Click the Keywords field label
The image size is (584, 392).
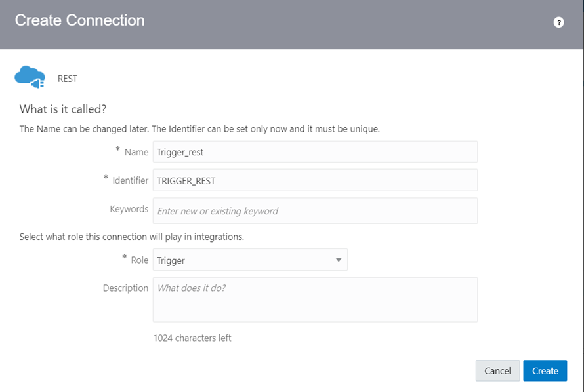(129, 209)
